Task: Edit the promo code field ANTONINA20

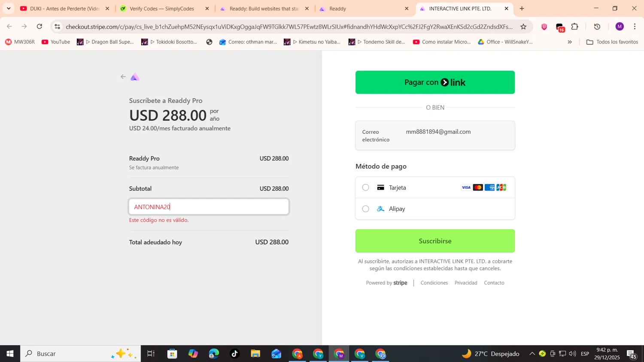Action: click(209, 207)
